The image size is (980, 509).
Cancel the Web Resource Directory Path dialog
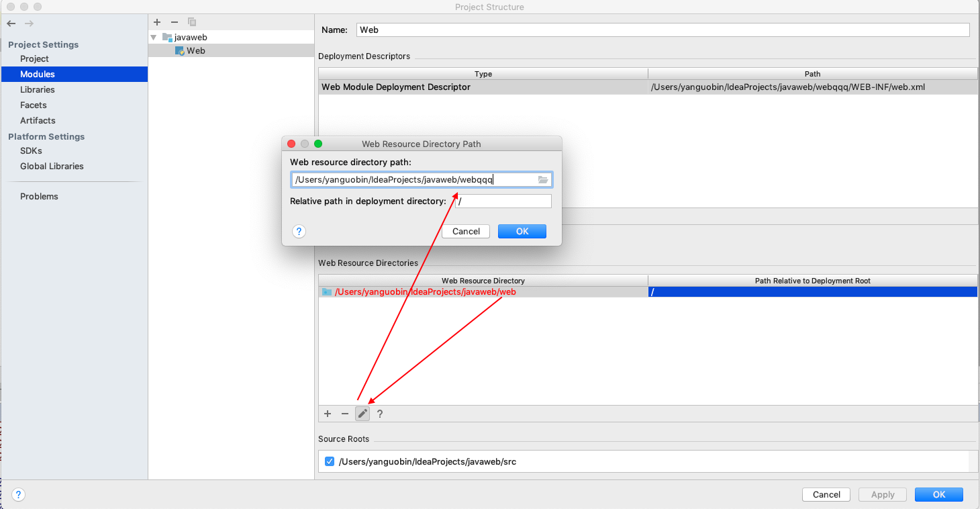[x=466, y=232]
